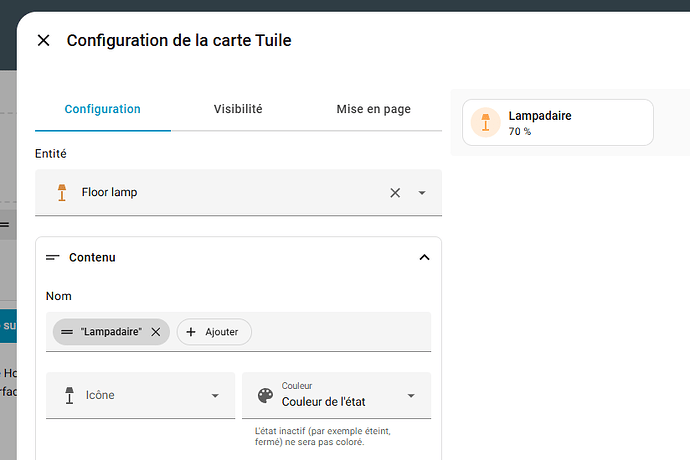Screen dimensions: 690x460
Task: Click the inactive state helper text
Action: pos(323,436)
